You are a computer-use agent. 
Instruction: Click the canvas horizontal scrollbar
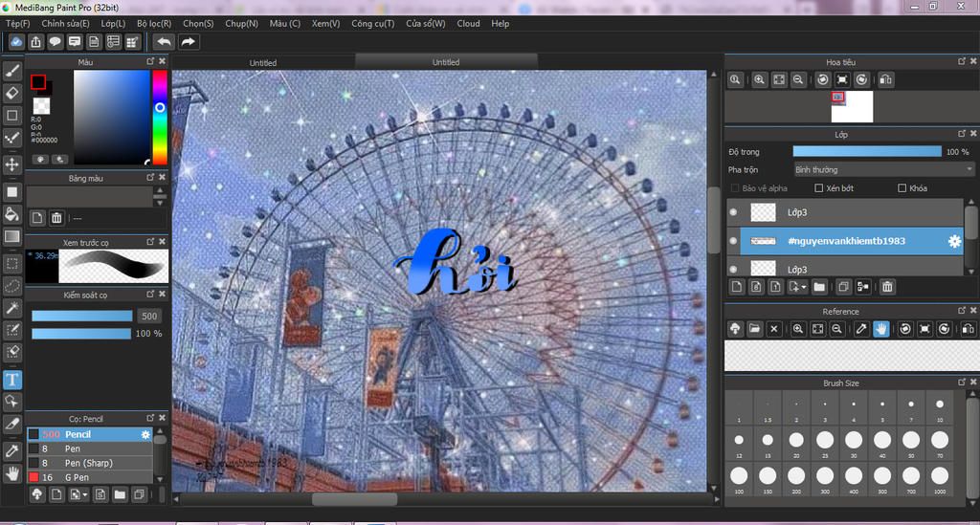(354, 499)
